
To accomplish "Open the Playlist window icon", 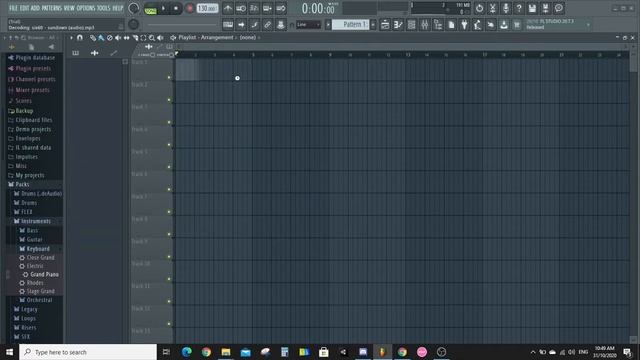I will coord(385,25).
